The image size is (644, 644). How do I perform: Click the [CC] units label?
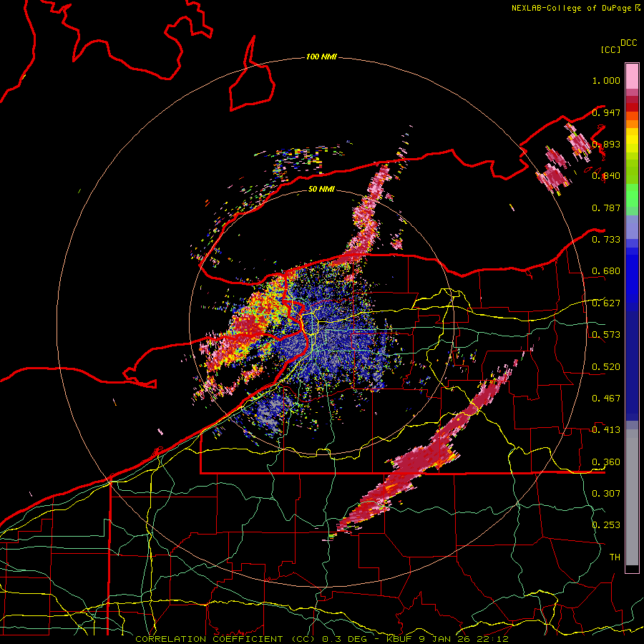[x=611, y=49]
